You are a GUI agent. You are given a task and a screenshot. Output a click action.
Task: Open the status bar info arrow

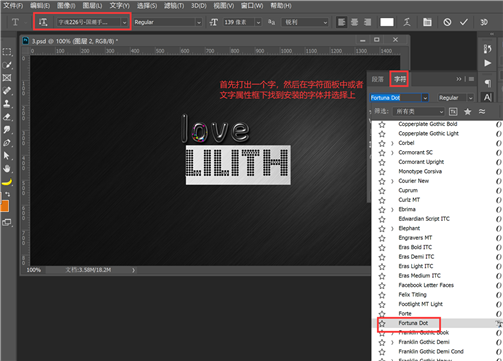133,270
